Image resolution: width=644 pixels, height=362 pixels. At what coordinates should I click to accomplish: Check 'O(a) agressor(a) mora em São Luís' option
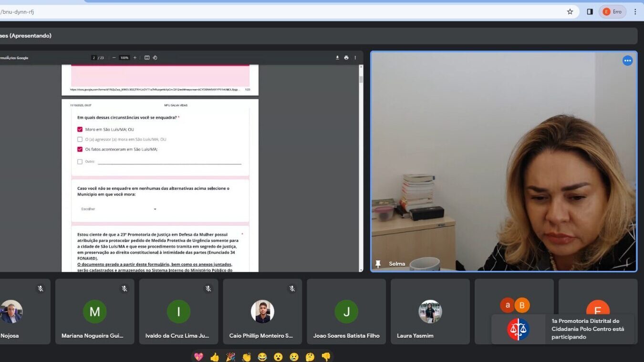point(80,139)
